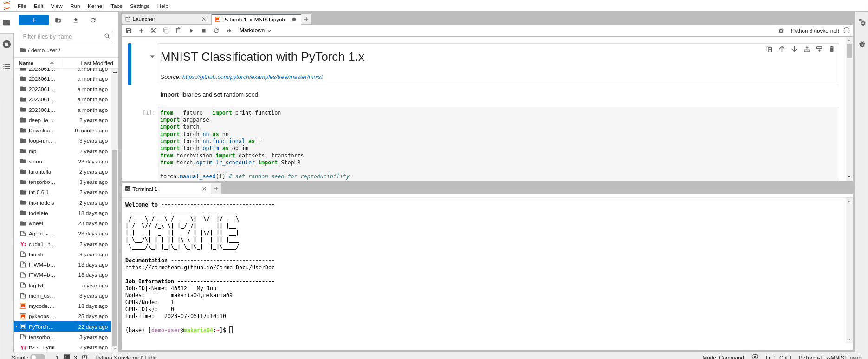Switch kernel via Python 3 (ipykernel)

pos(815,31)
